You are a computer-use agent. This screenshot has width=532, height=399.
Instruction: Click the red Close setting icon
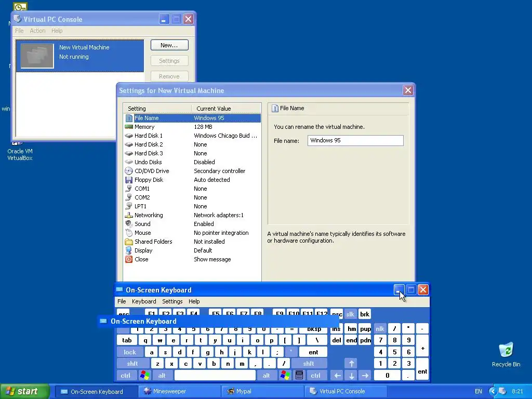click(x=129, y=259)
